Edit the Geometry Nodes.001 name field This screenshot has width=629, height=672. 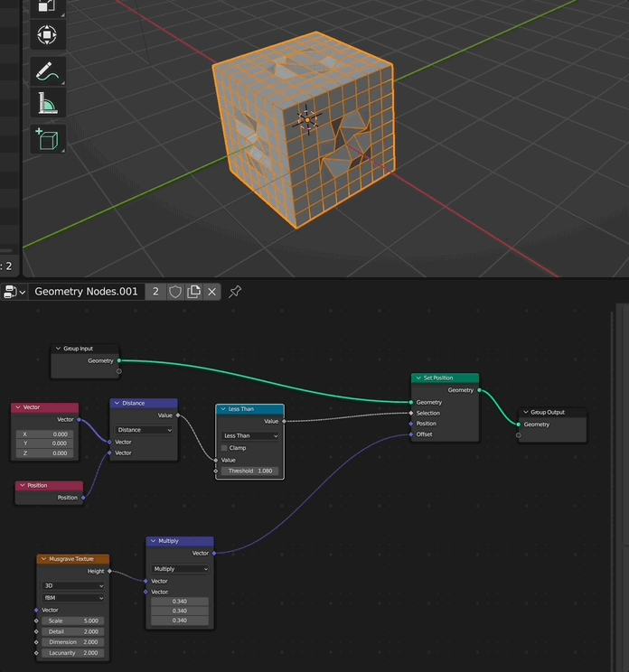pyautogui.click(x=86, y=292)
